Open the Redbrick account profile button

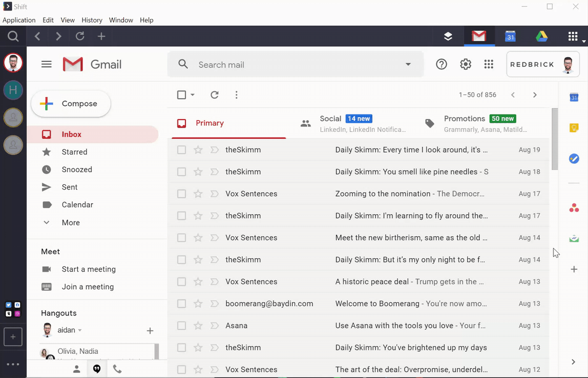pos(543,65)
